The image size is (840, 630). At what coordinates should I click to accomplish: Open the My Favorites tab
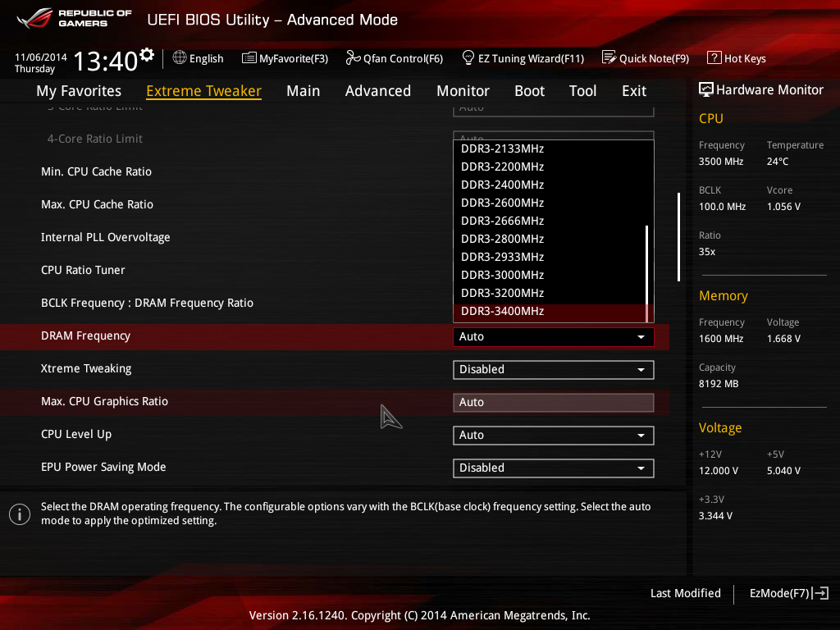pos(79,91)
